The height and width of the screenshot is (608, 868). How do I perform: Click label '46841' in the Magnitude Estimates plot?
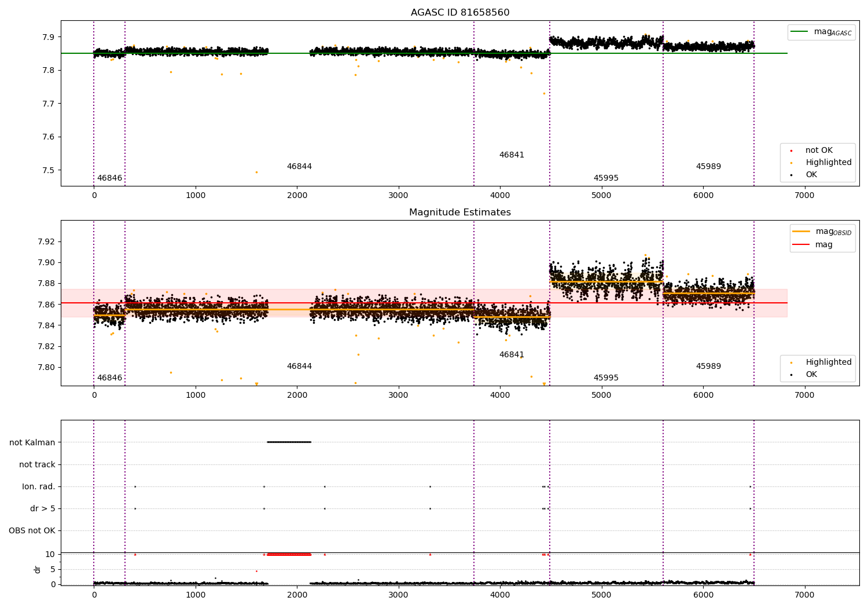coord(512,355)
